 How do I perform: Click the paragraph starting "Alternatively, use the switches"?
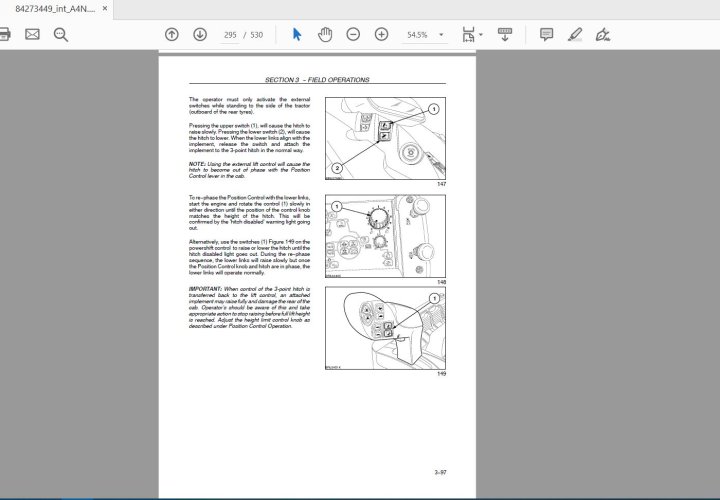249,257
